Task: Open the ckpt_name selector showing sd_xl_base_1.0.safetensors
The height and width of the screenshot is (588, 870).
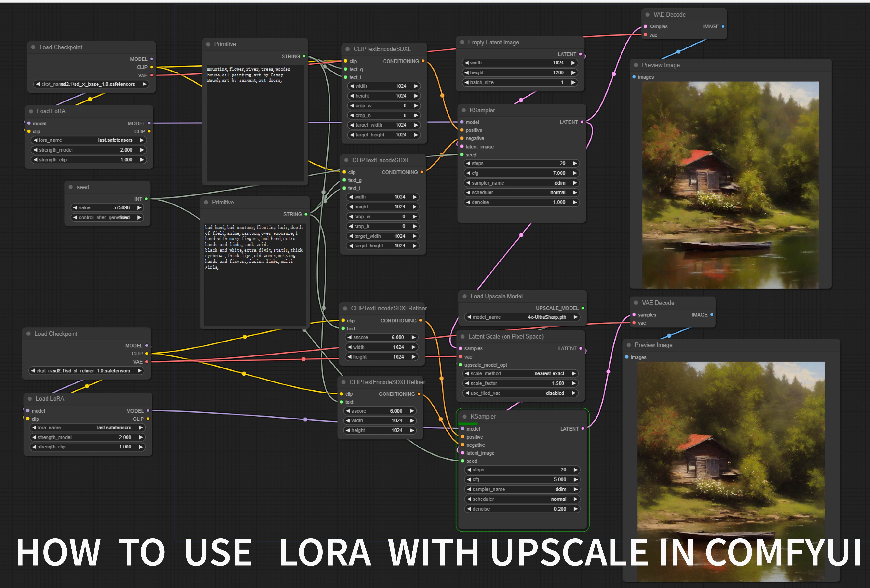Action: [91, 84]
